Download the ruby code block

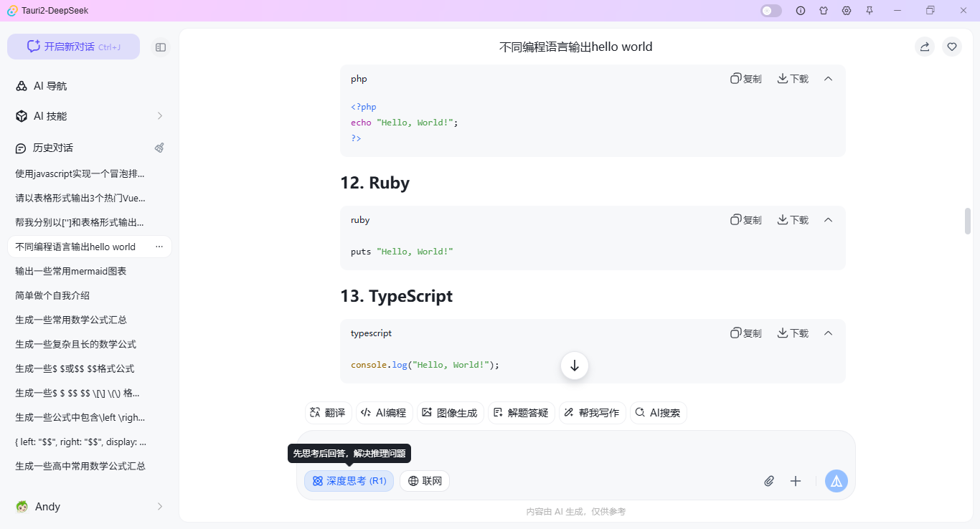(x=793, y=220)
